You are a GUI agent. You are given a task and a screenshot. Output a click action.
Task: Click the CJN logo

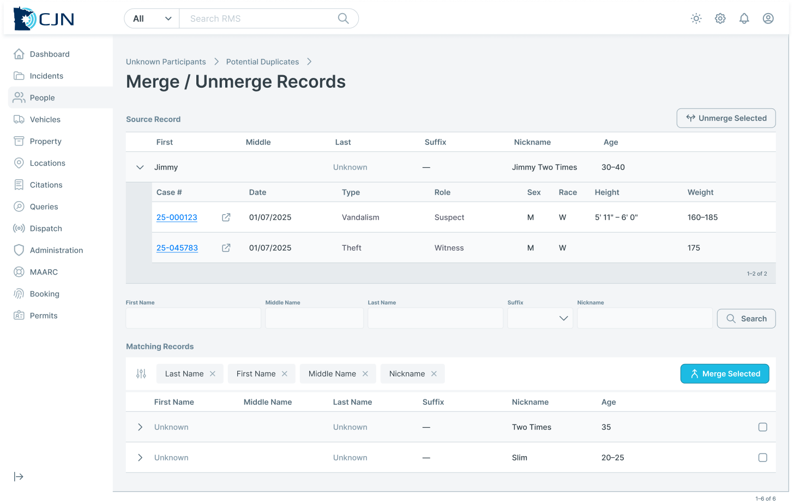pos(44,19)
